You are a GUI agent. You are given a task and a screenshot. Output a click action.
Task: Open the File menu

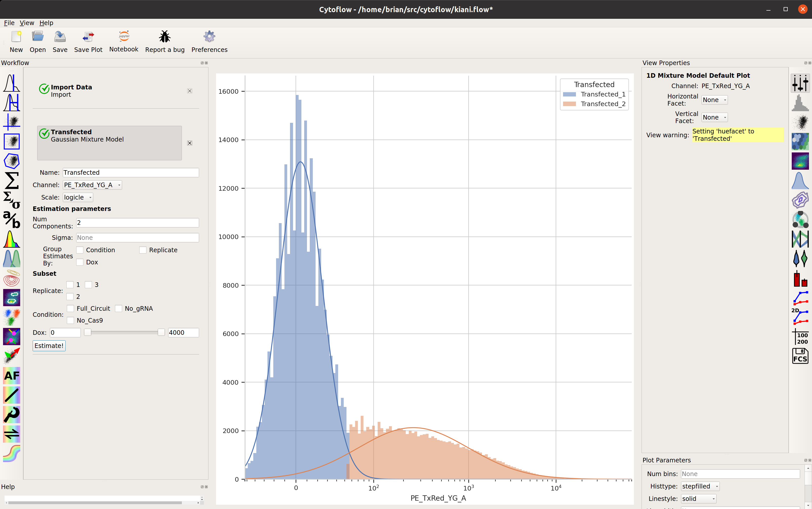tap(9, 23)
